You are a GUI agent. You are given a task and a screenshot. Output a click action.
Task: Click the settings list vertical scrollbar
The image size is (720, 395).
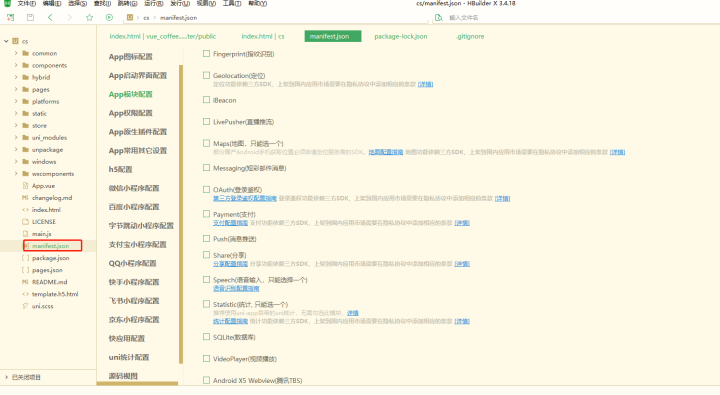click(181, 214)
